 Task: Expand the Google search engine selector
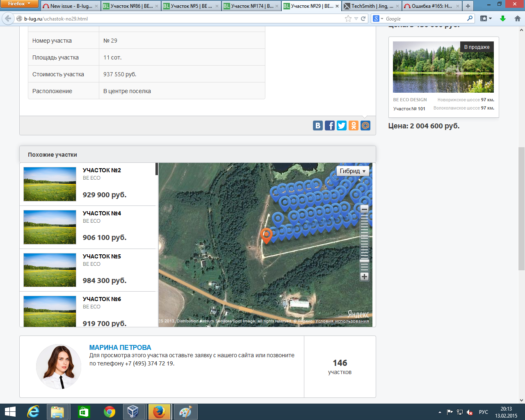(x=378, y=18)
